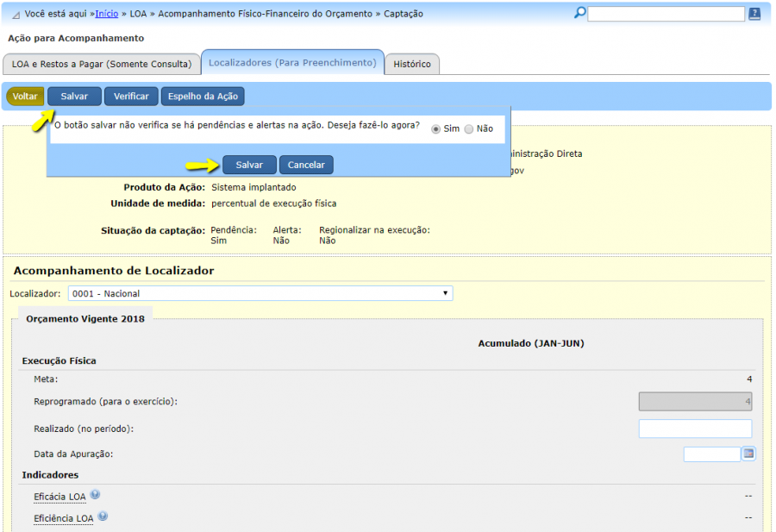This screenshot has width=776, height=532.
Task: Click the Captação breadcrumb text
Action: (404, 14)
